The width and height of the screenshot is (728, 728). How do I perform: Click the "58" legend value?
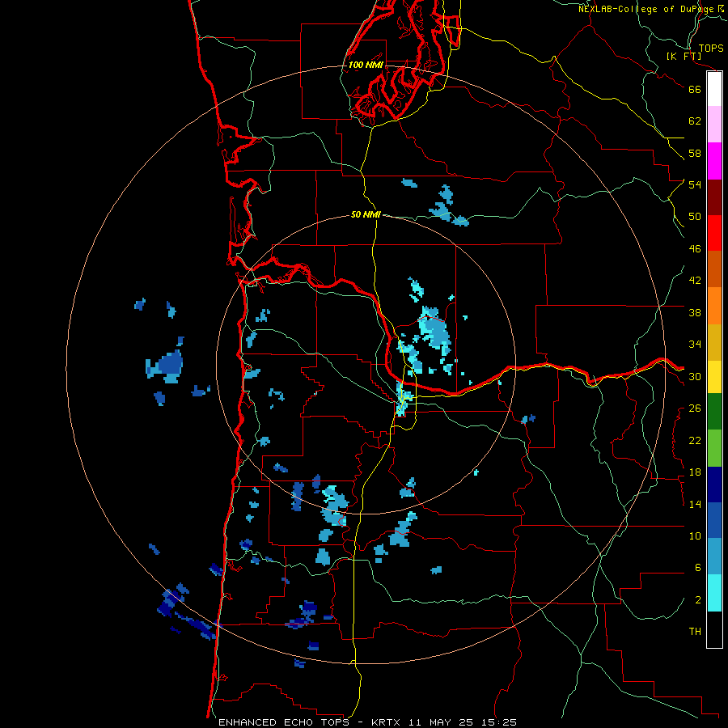[695, 153]
